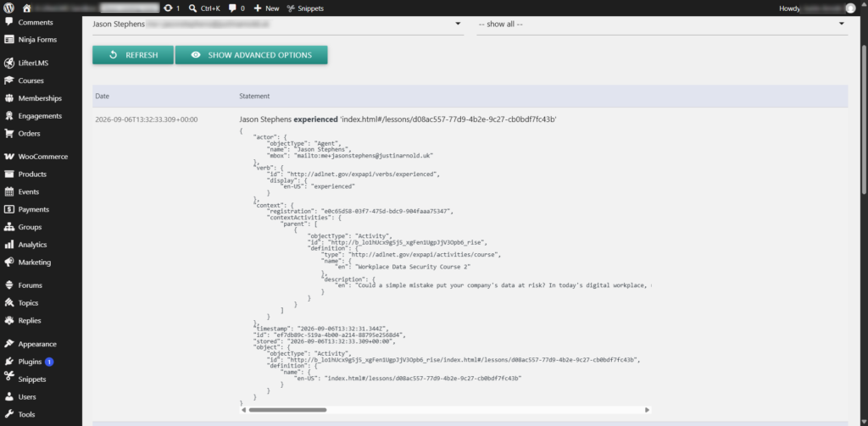This screenshot has width=868, height=426.
Task: Click the Marketing megaphone icon
Action: coord(8,263)
